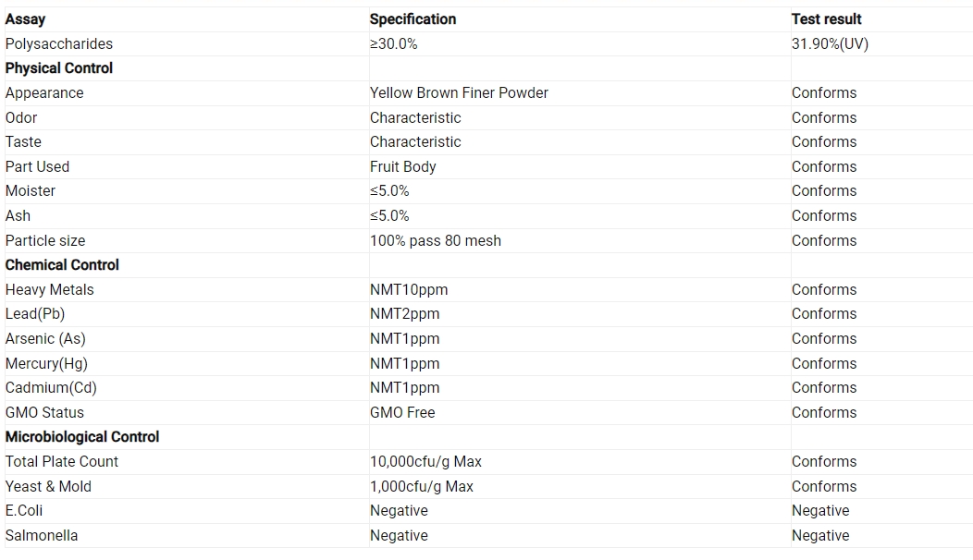Image resolution: width=973 pixels, height=560 pixels.
Task: Click the E.Coli Negative test result
Action: click(x=820, y=510)
